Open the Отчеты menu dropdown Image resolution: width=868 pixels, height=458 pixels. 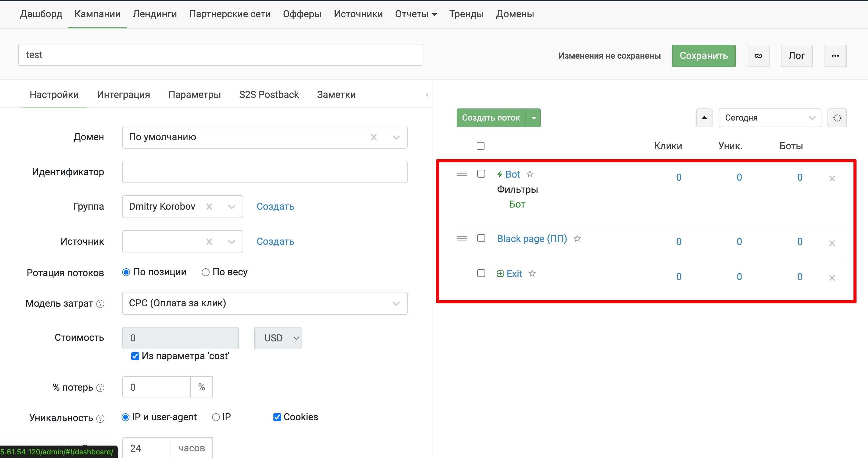416,14
